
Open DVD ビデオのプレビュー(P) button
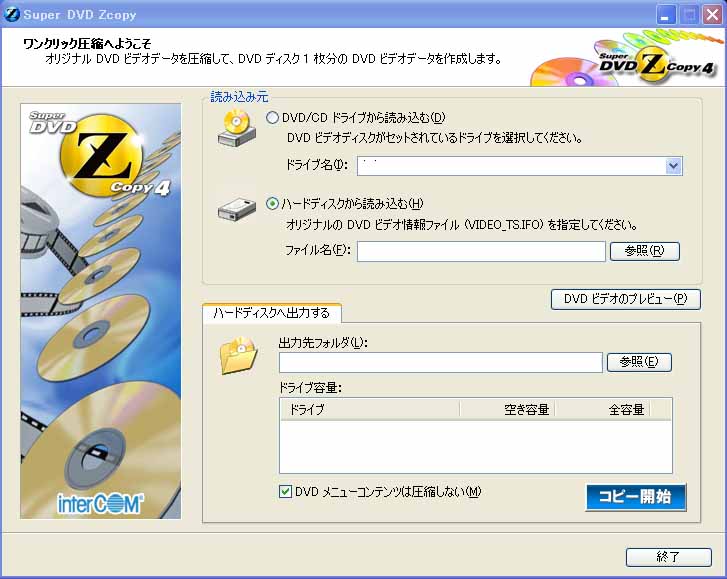click(625, 299)
